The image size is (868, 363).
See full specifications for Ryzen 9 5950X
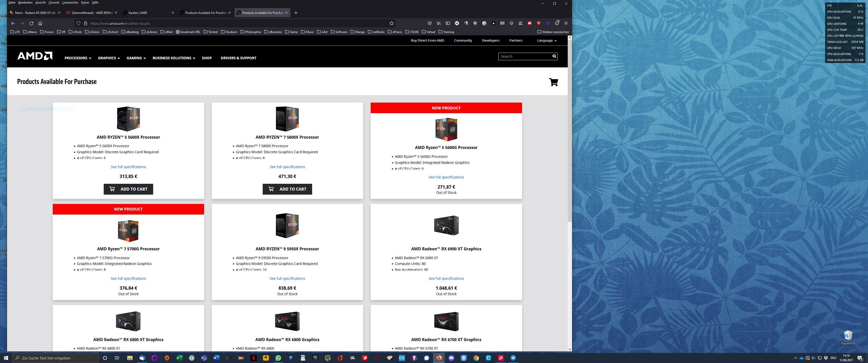pyautogui.click(x=287, y=279)
